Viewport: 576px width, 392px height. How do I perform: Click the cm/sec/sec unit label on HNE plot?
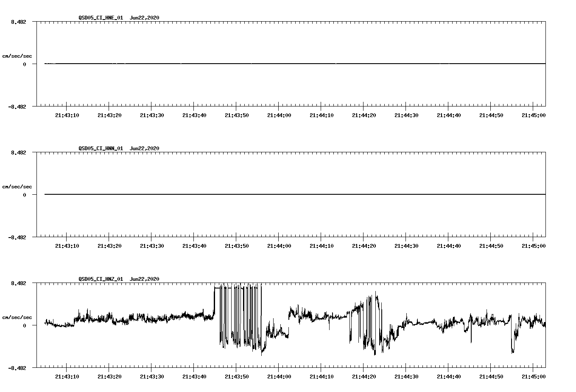(17, 56)
